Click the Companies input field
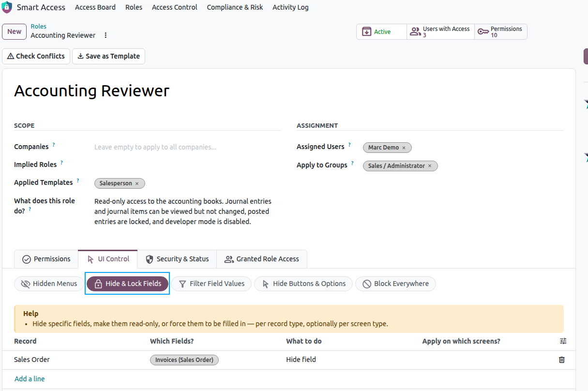The height and width of the screenshot is (391, 588). click(188, 147)
